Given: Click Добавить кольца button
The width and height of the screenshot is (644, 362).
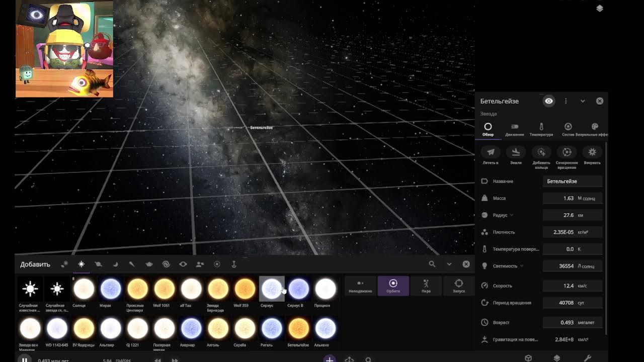Looking at the screenshot, I should (x=541, y=157).
